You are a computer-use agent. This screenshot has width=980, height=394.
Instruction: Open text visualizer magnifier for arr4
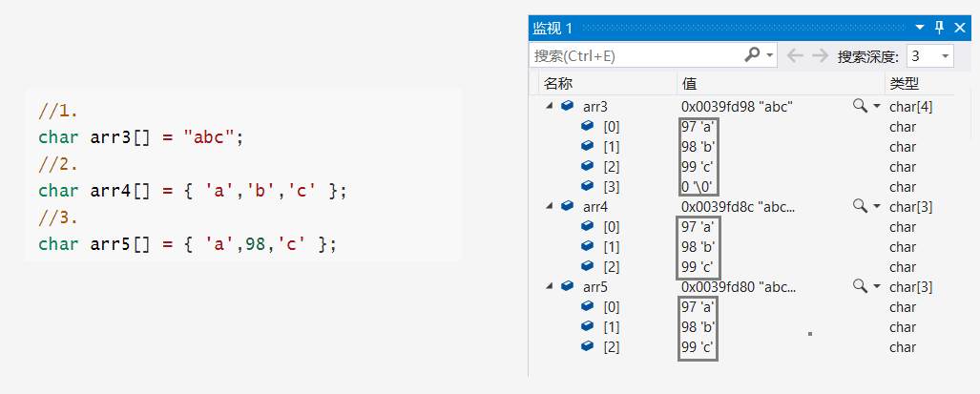coord(860,206)
